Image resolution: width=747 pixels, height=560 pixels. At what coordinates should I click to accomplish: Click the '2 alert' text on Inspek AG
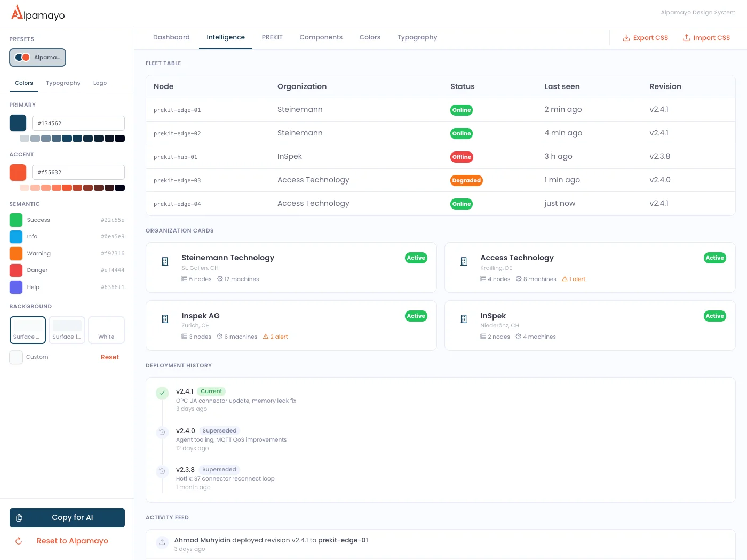click(279, 337)
